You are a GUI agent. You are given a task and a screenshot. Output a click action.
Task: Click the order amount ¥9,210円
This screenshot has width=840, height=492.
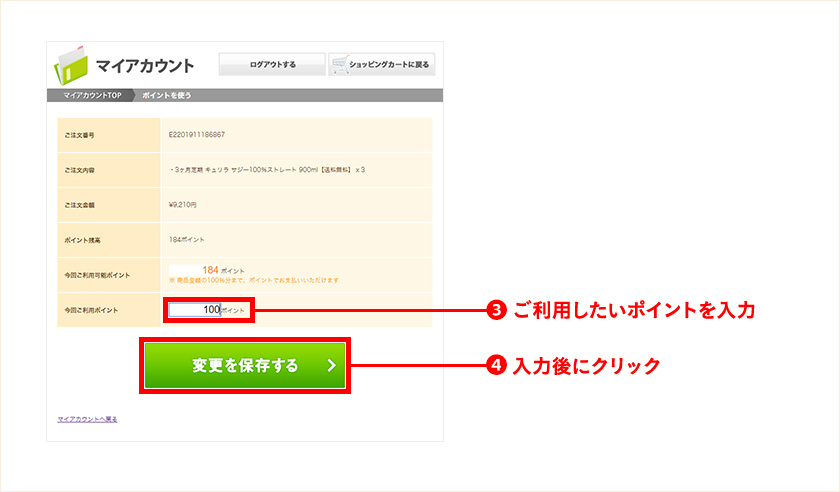click(183, 205)
